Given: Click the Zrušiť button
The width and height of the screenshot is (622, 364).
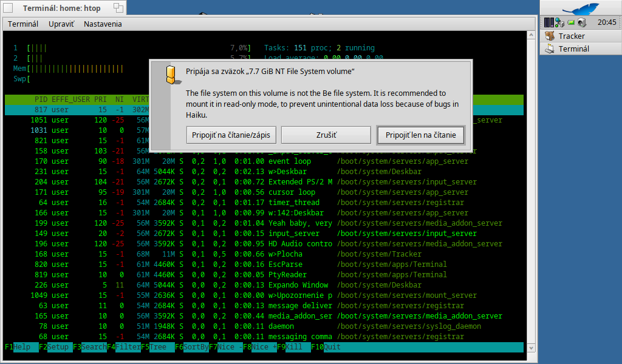Looking at the screenshot, I should click(326, 135).
